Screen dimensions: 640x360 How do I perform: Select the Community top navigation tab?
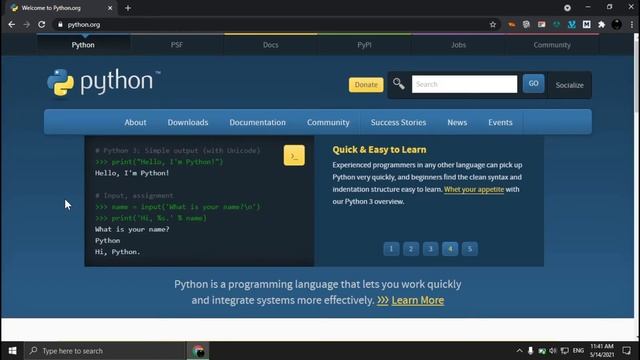click(x=552, y=45)
